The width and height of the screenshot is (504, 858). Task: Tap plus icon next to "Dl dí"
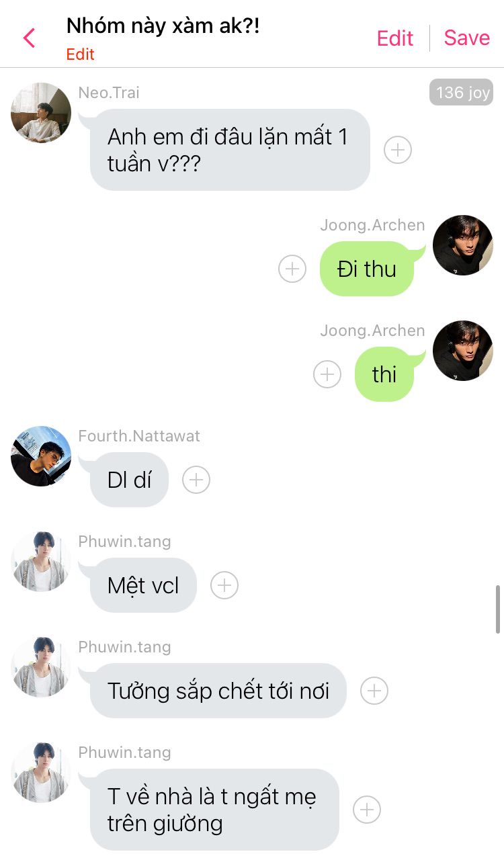196,480
